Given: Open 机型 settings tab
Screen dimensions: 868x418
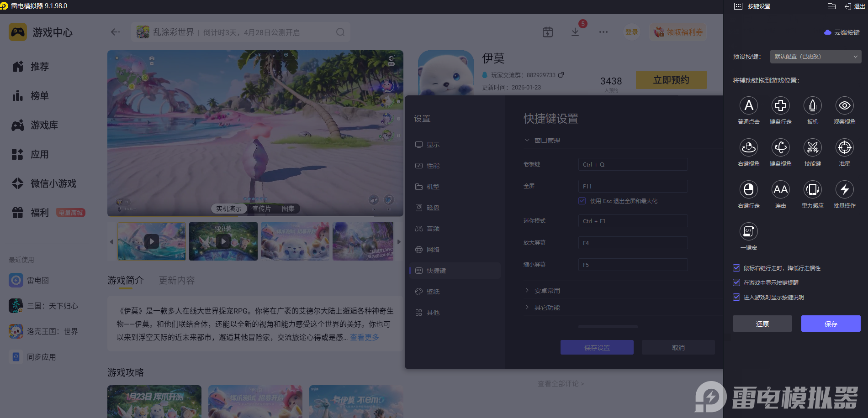Looking at the screenshot, I should tap(455, 187).
